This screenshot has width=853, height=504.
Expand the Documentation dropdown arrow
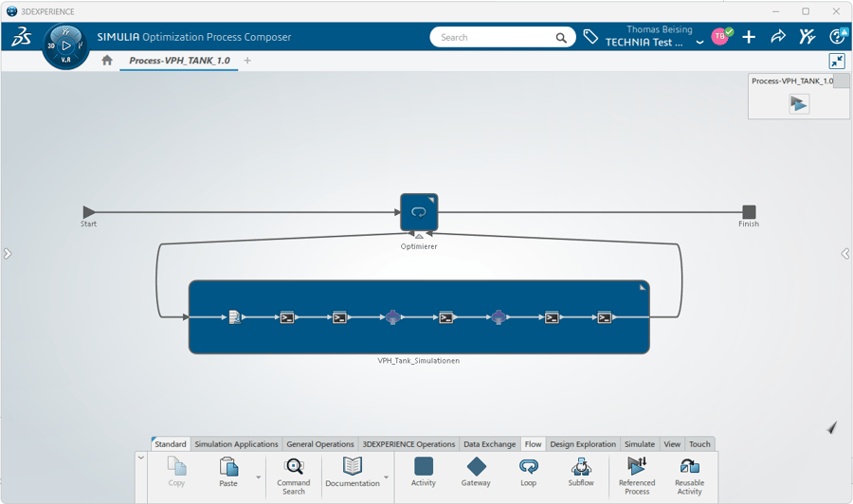coord(386,477)
